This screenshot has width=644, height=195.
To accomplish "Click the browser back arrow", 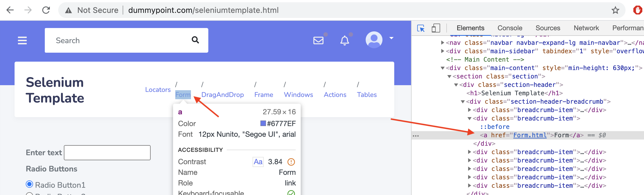I will point(10,10).
